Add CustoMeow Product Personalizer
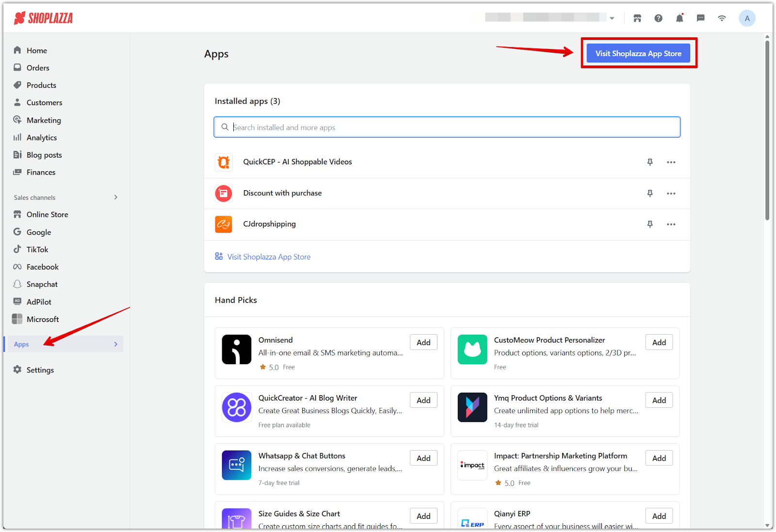Screen dimensions: 776x532 tap(659, 342)
